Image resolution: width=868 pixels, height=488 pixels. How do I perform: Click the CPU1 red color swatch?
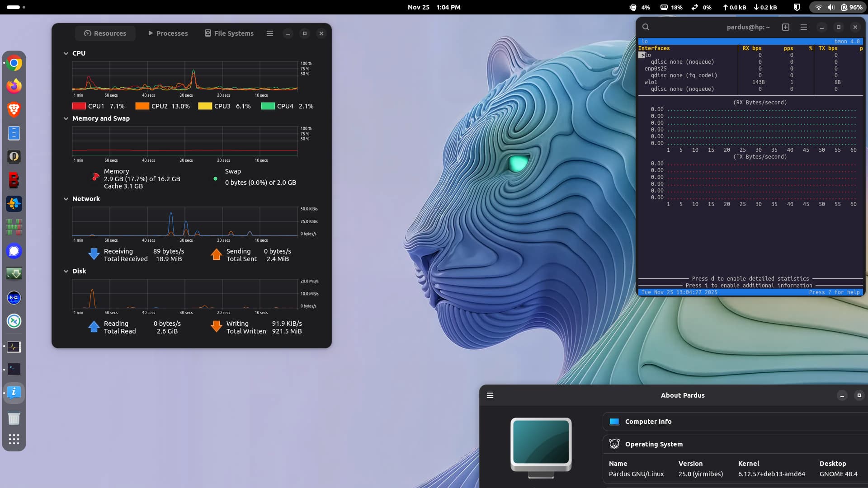pos(79,106)
